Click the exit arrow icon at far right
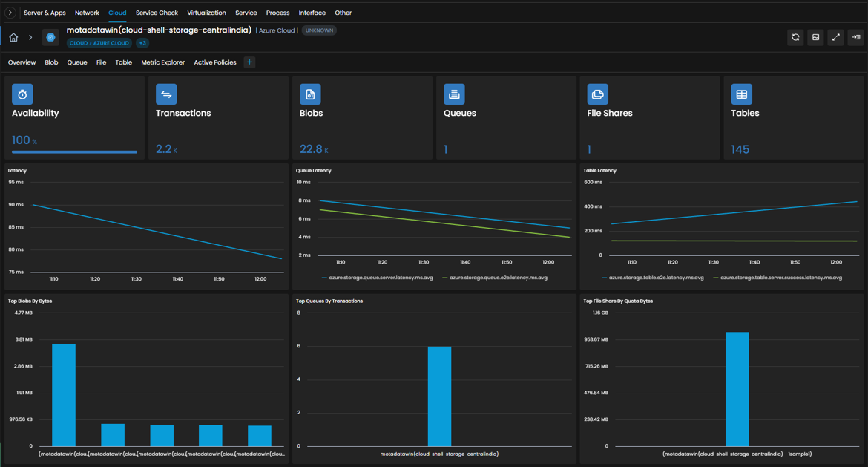This screenshot has width=868, height=467. click(x=856, y=37)
